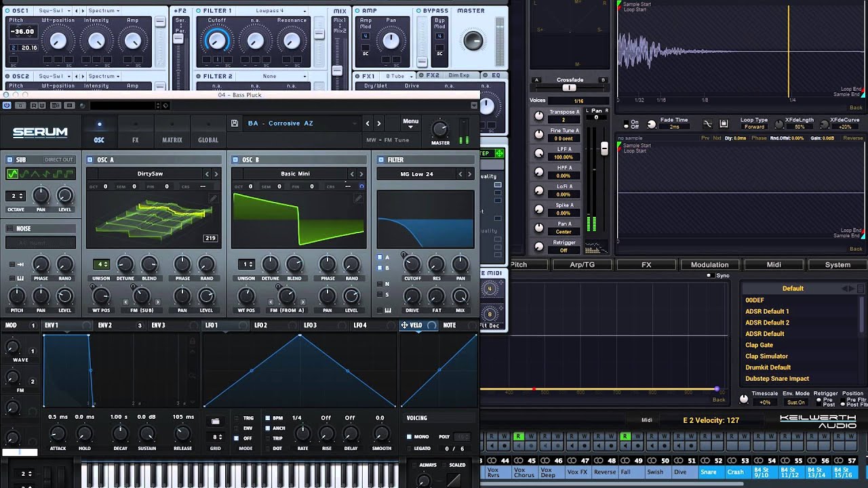Switch to the Serum MATRIX tab
This screenshot has width=868, height=488.
[172, 132]
